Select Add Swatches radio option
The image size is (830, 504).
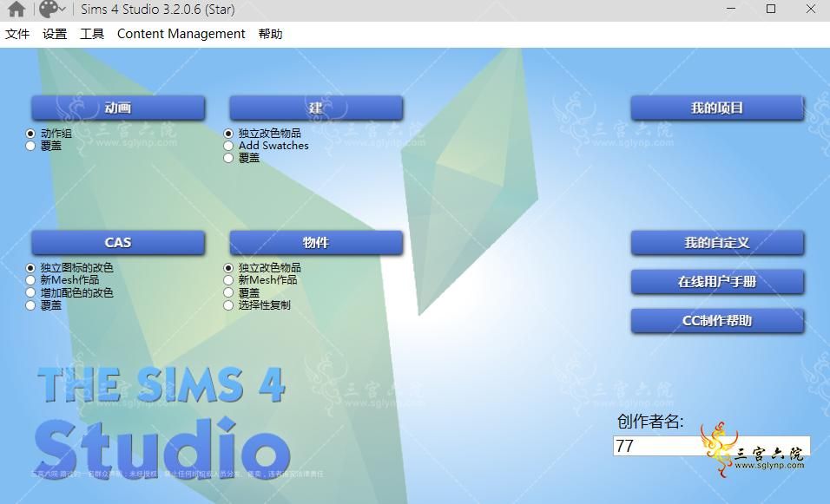click(228, 146)
